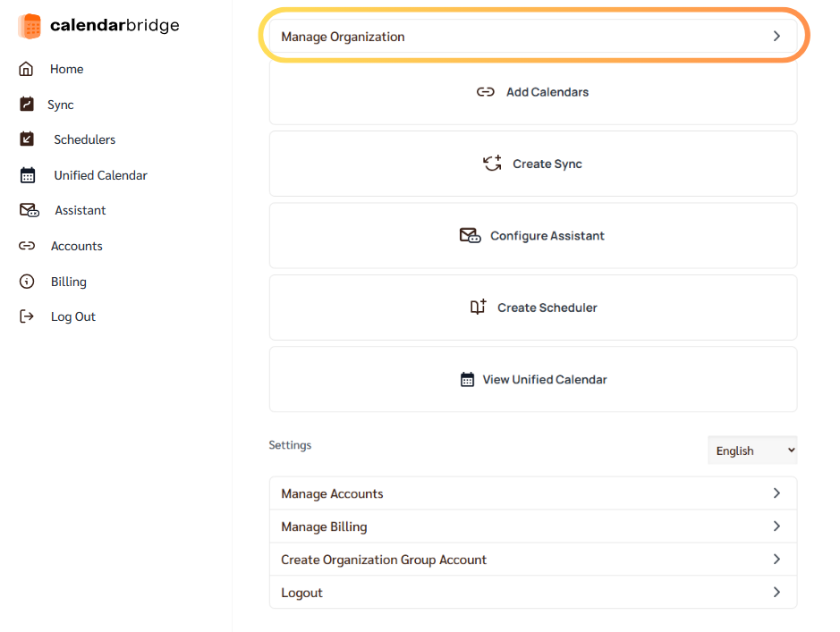Click the Assistant envelope icon in sidebar
This screenshot has width=840, height=632.
pos(29,210)
